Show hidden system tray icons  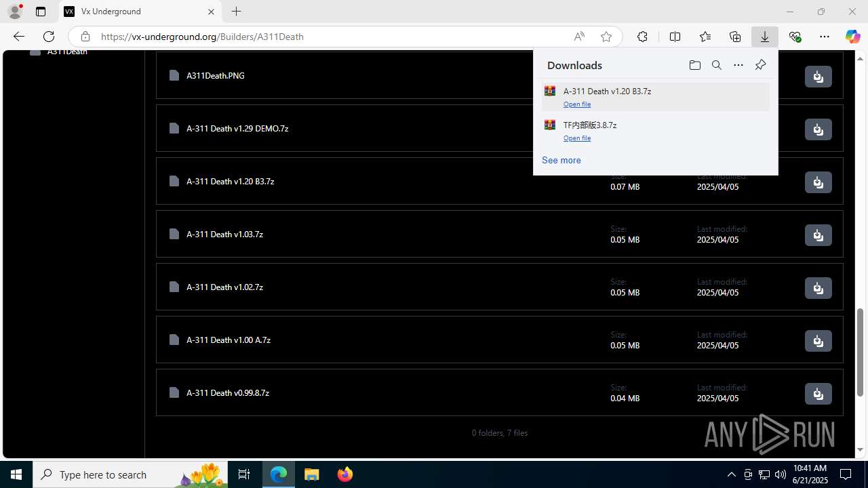(x=731, y=474)
